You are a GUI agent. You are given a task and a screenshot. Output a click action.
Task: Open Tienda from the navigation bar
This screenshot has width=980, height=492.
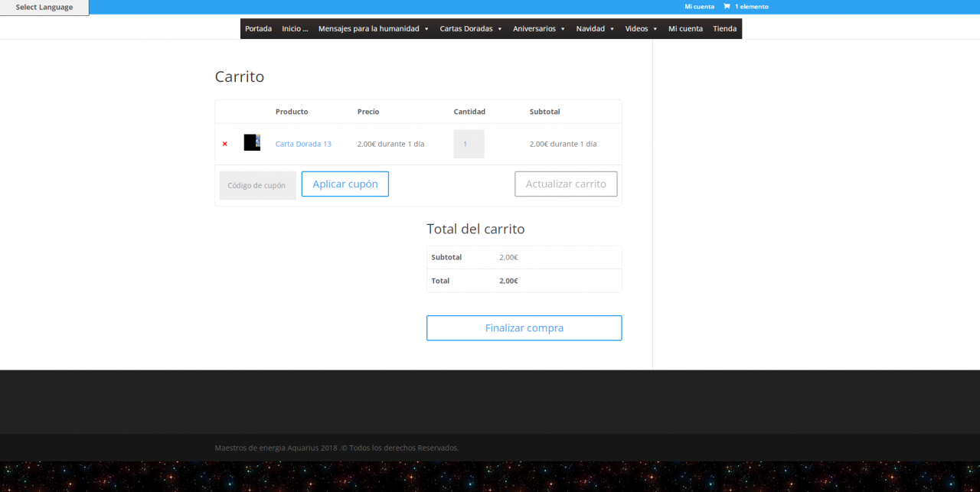point(724,29)
